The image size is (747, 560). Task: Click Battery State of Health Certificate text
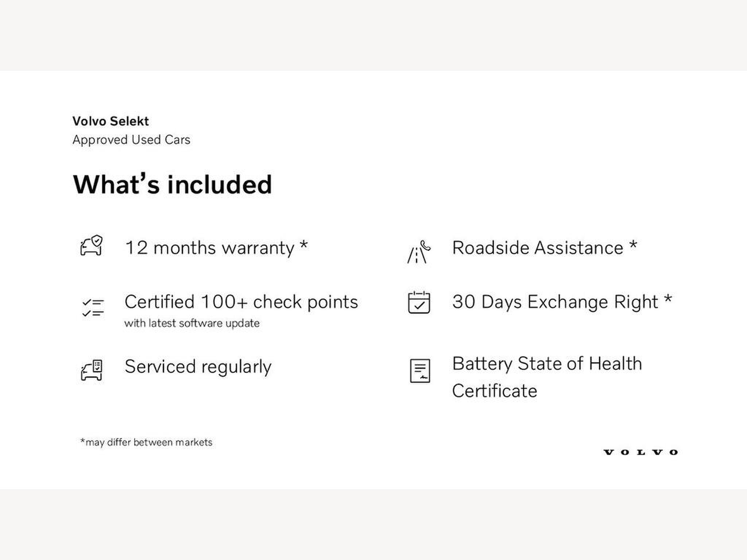[547, 377]
